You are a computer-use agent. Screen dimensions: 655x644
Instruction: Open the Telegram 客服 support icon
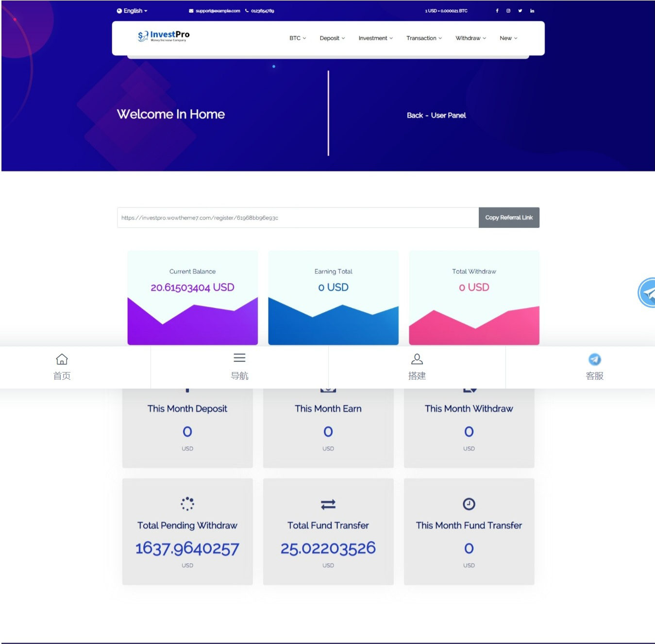click(594, 359)
